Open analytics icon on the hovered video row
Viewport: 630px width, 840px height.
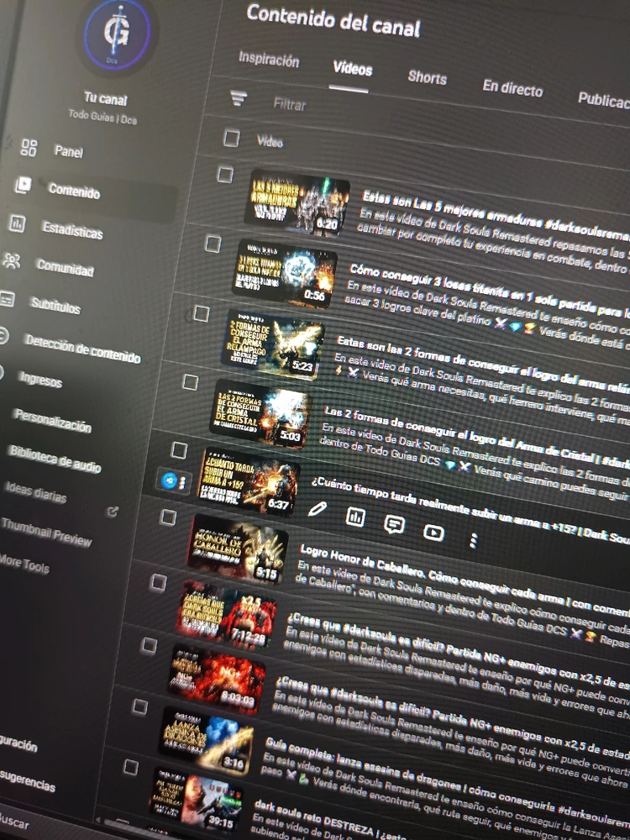click(355, 517)
